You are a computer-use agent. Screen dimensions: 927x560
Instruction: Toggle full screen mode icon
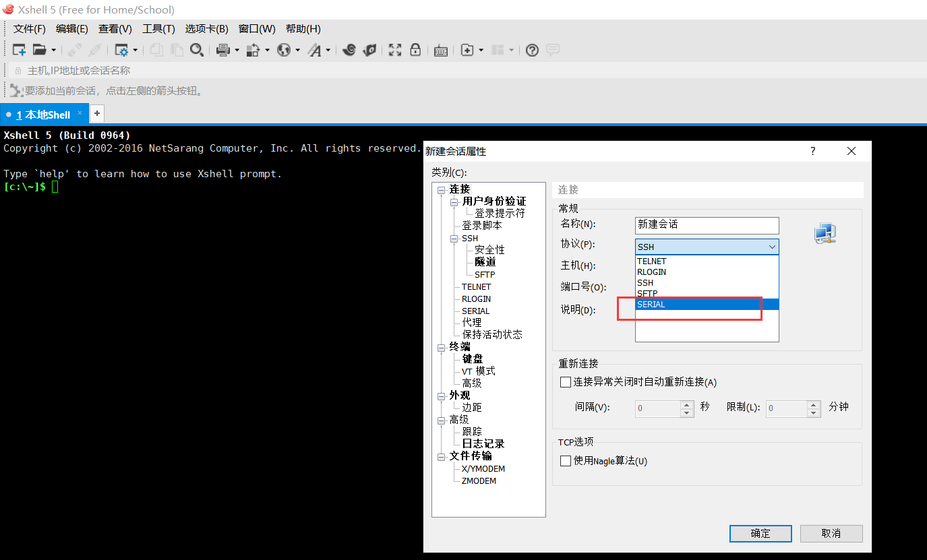(x=395, y=50)
